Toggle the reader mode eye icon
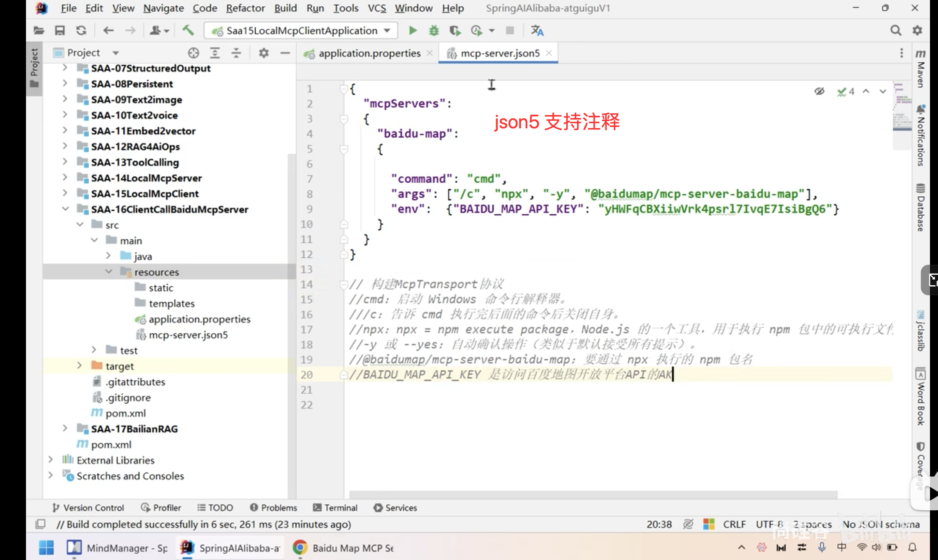938x560 pixels. click(x=819, y=91)
